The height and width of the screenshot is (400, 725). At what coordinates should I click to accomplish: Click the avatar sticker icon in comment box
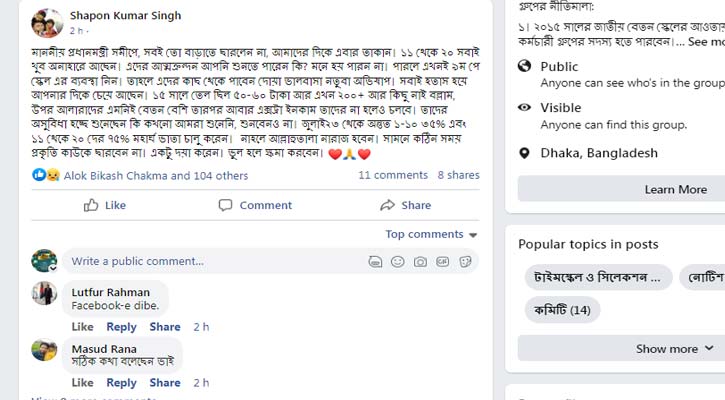tap(376, 262)
